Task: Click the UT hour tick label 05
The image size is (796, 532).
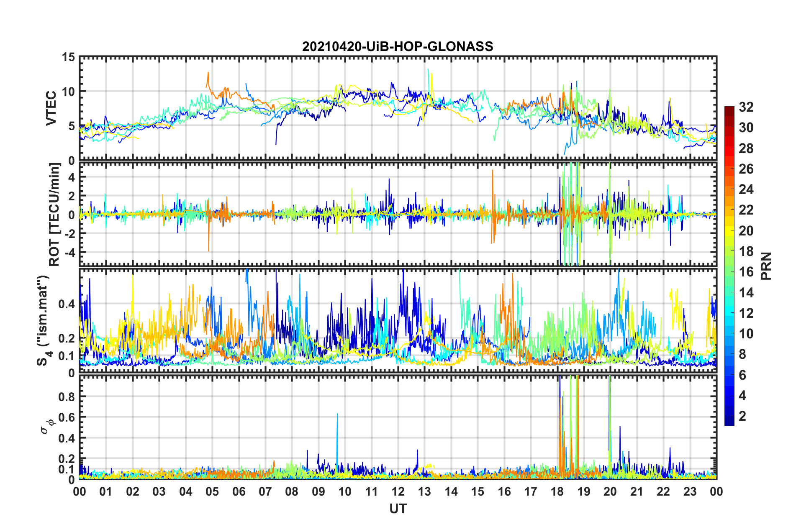Action: click(212, 491)
